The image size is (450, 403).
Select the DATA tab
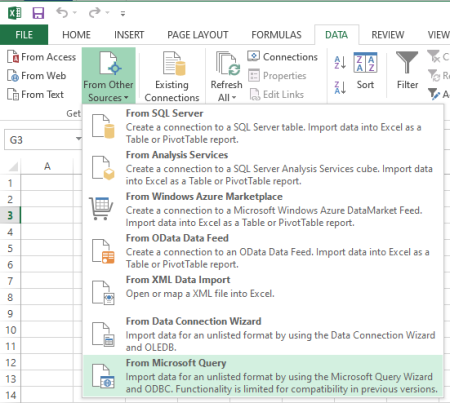click(336, 35)
